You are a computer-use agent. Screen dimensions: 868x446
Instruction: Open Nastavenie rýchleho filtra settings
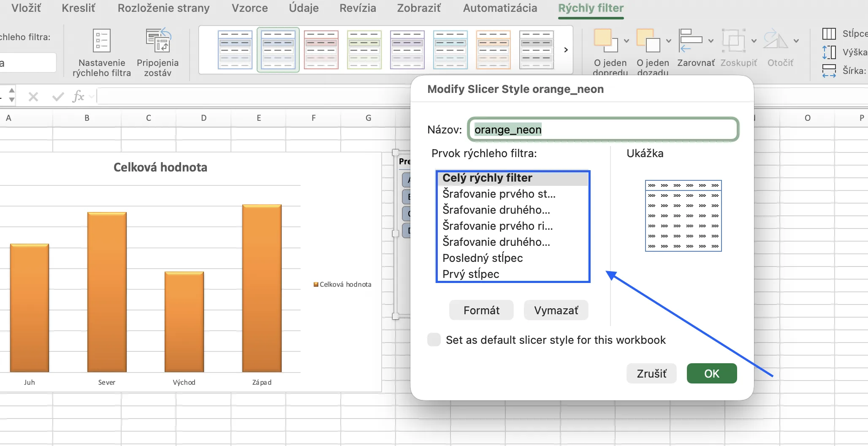(102, 52)
